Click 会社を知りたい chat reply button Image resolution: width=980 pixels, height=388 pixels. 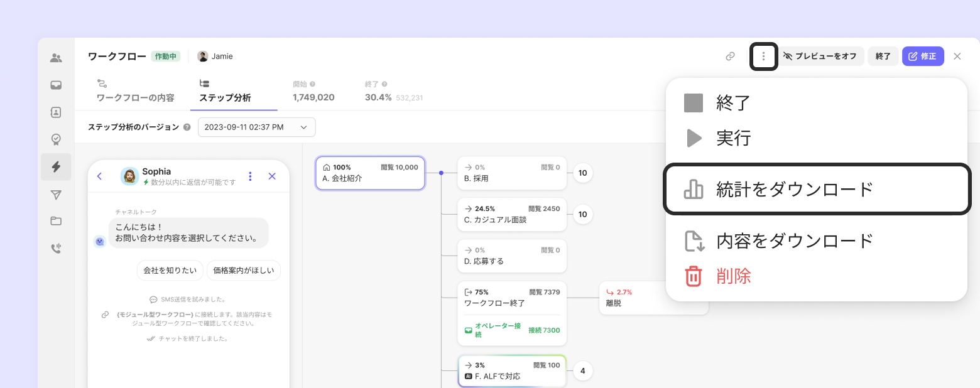click(x=170, y=271)
